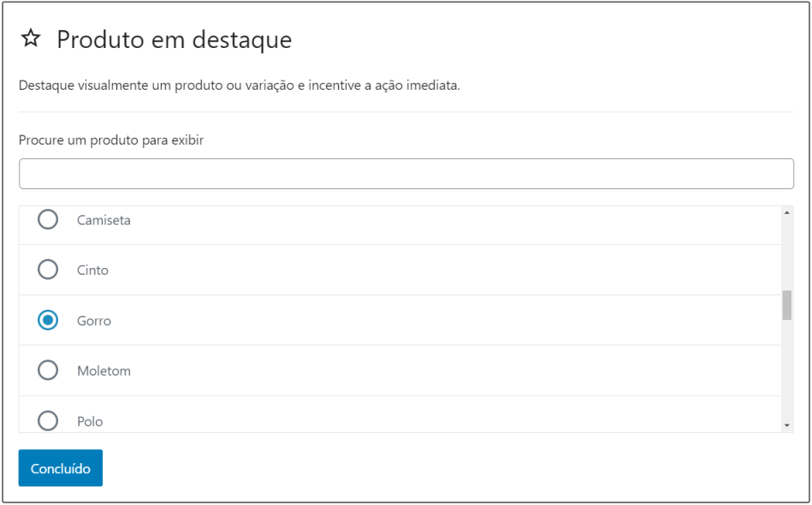This screenshot has width=812, height=505.
Task: Pick the Polo radio button
Action: click(48, 420)
